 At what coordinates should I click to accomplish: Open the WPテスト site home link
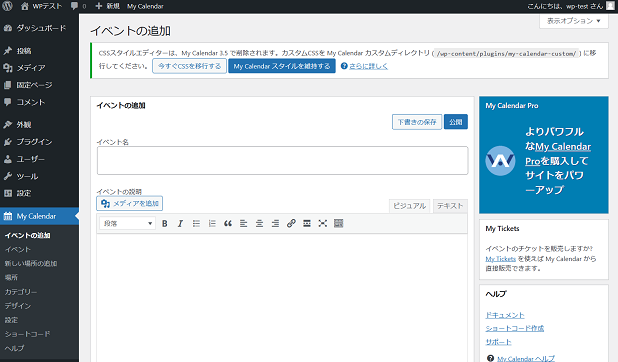41,6
